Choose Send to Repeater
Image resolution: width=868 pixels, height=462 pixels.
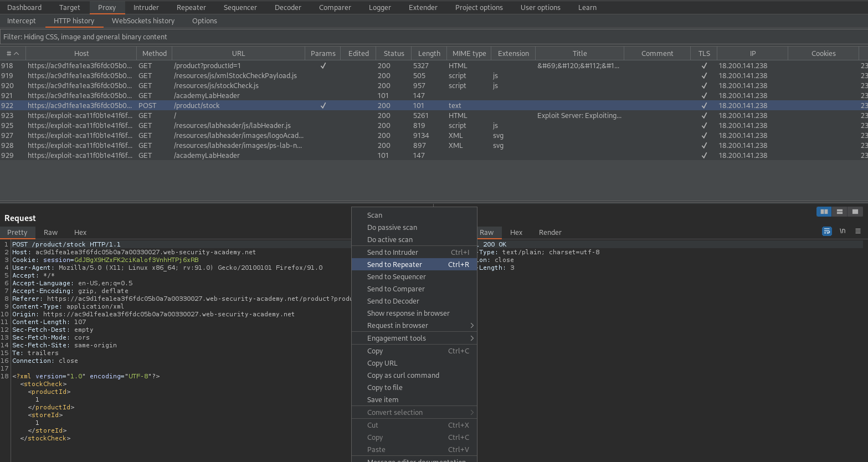(414, 264)
